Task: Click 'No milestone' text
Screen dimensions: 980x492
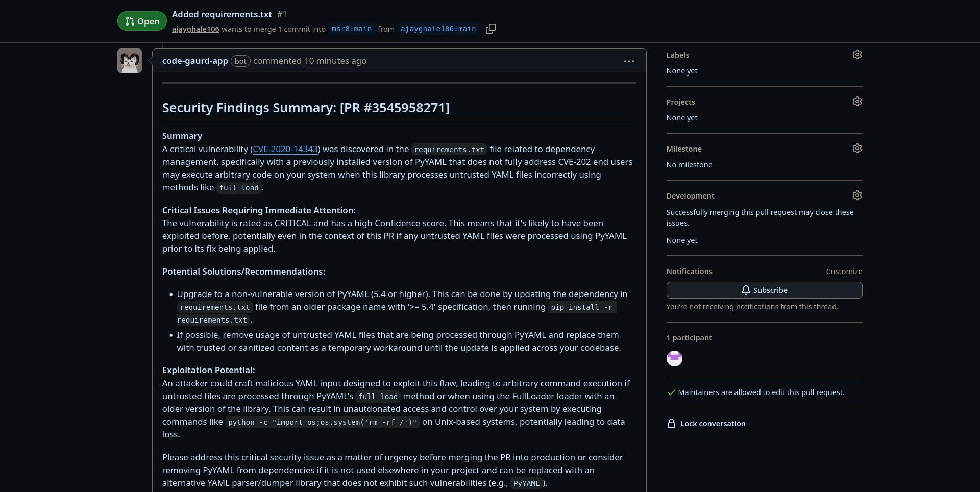Action: click(689, 165)
